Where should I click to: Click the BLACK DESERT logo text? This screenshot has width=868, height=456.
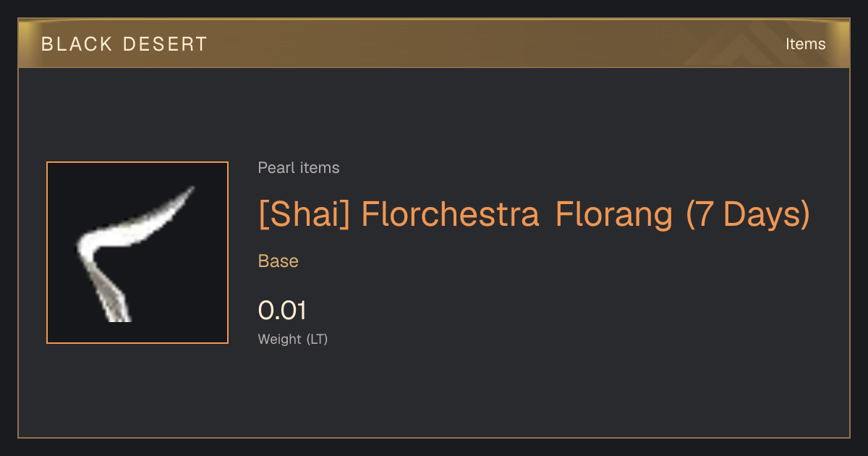click(124, 44)
